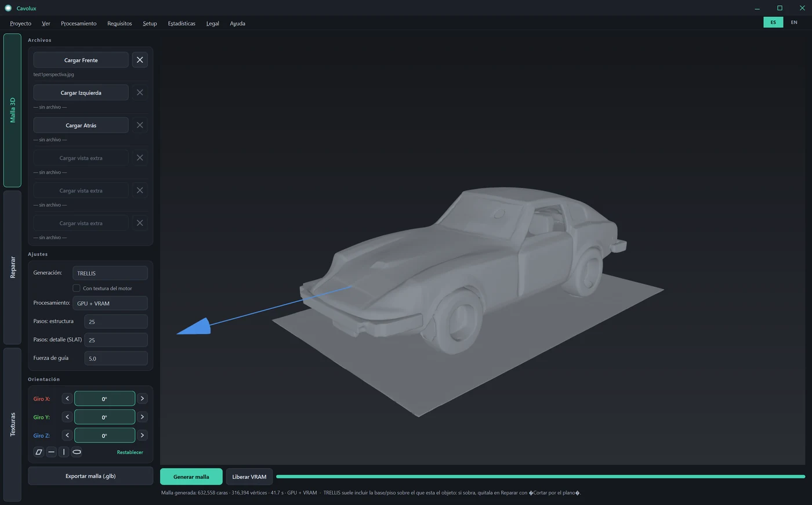
Task: Increase Giro Z rotation with right arrow
Action: pyautogui.click(x=142, y=435)
